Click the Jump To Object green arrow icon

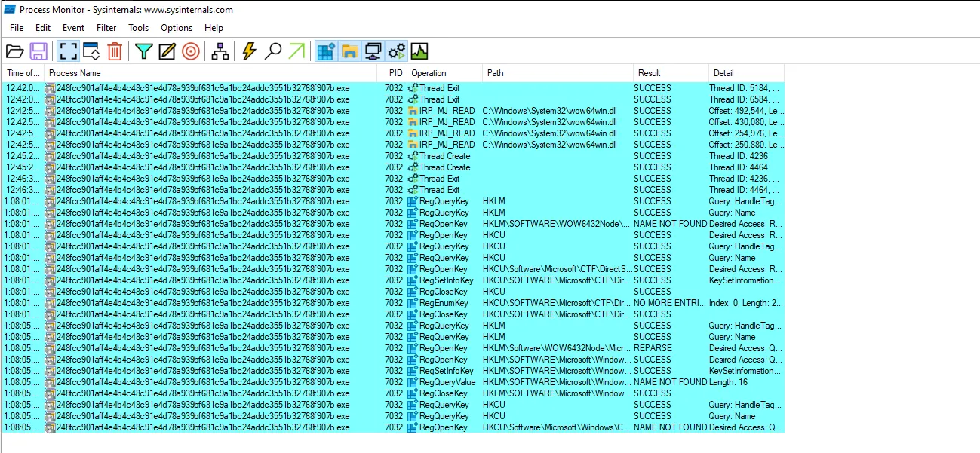coord(296,51)
